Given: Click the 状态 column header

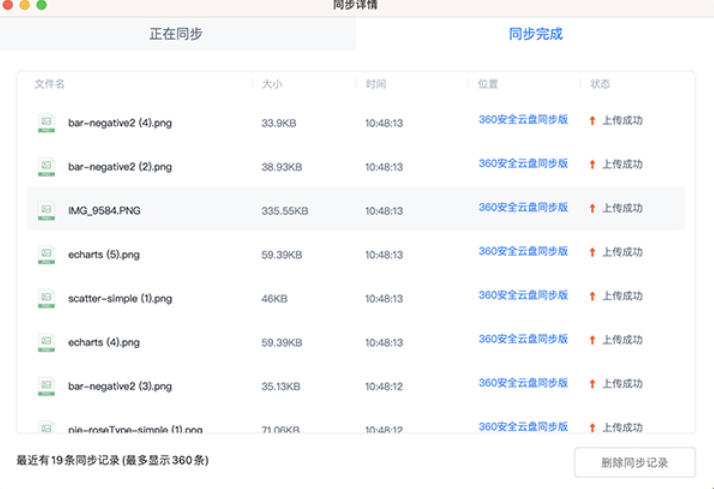Looking at the screenshot, I should click(600, 84).
